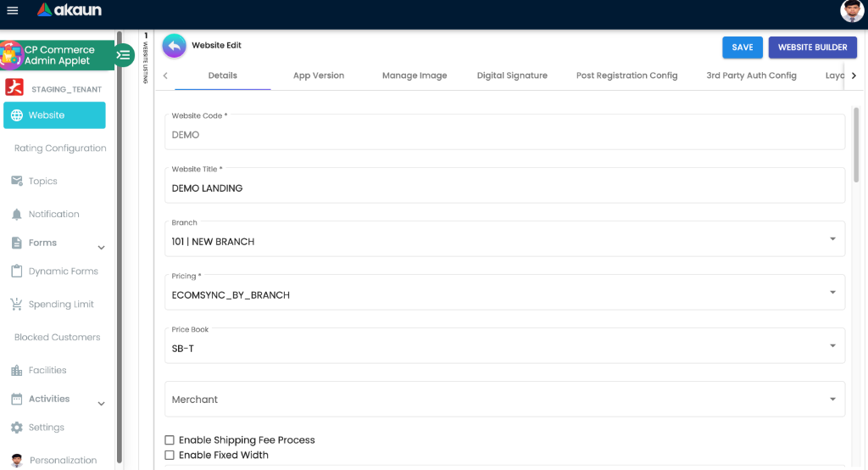Expand the Forms submenu chevron
Viewport: 868px width, 470px height.
102,248
